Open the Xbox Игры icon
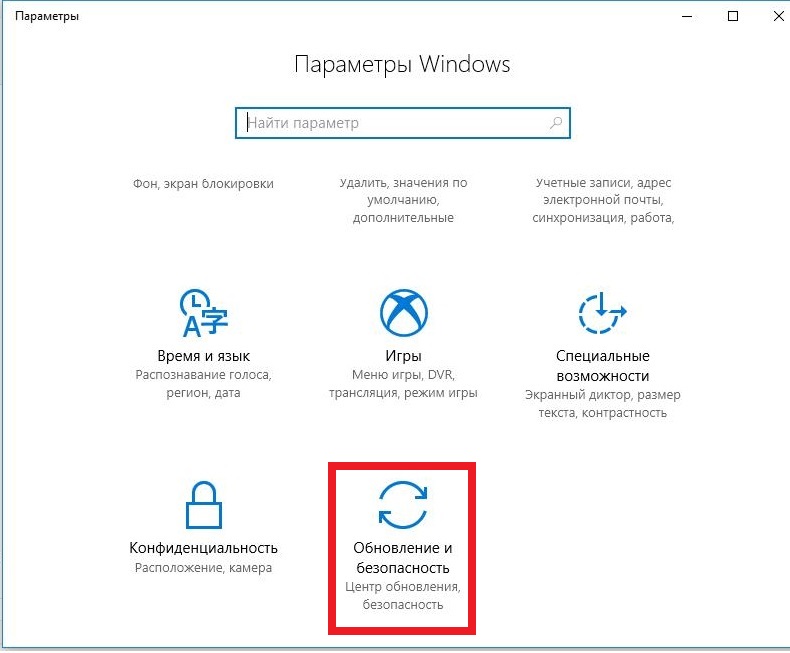 click(403, 312)
